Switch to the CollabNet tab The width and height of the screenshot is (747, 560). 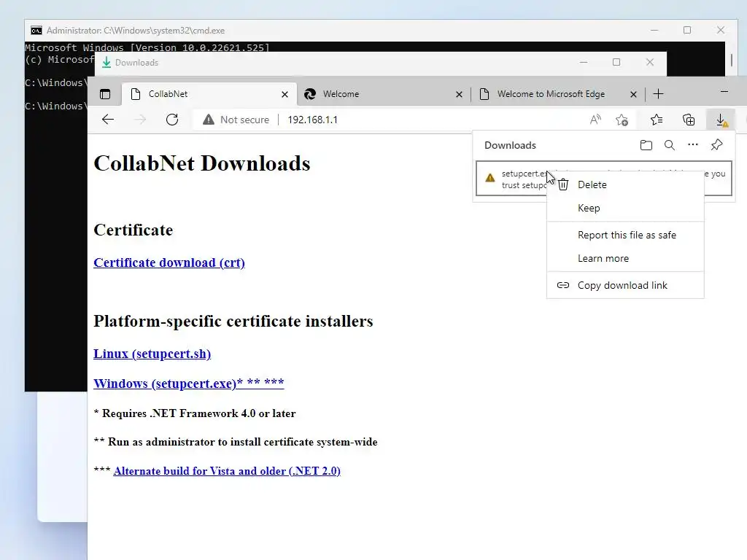209,94
